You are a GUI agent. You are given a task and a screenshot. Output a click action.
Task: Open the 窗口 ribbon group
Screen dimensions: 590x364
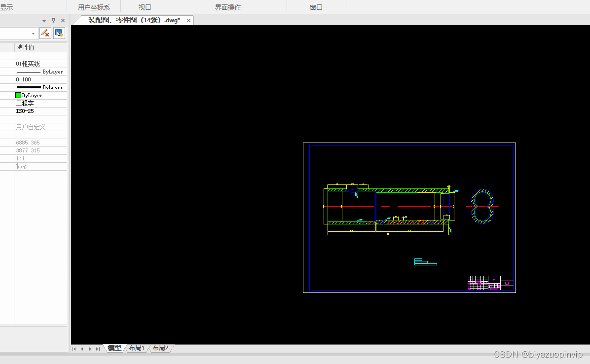316,7
